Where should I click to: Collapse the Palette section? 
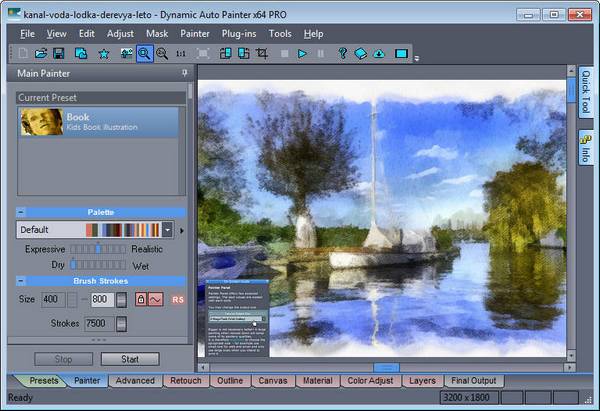tap(22, 213)
